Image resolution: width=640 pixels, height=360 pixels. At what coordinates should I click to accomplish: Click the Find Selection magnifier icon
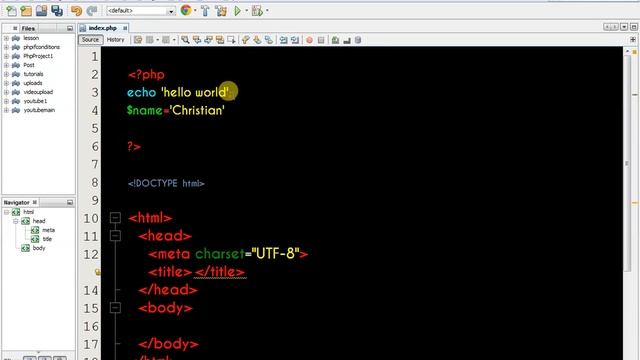pyautogui.click(x=185, y=40)
